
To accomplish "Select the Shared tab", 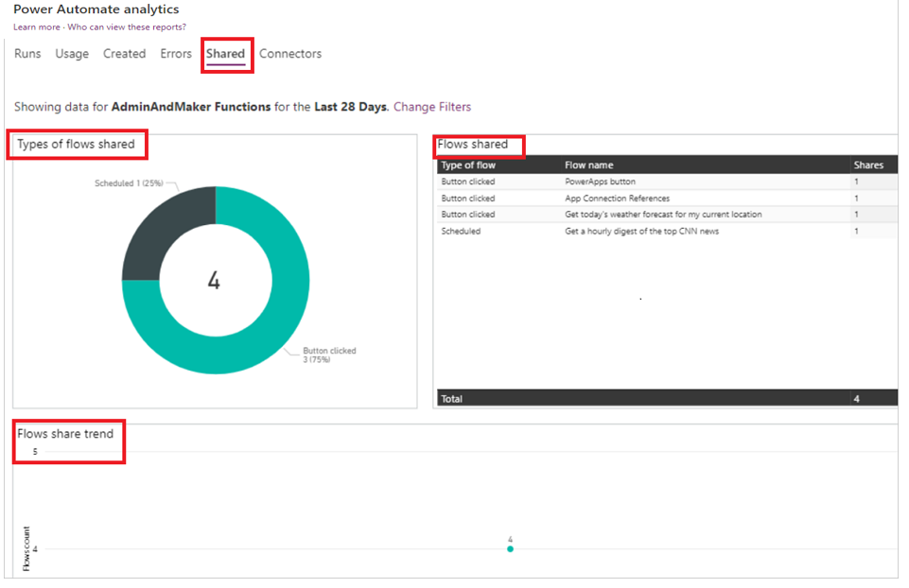I will tap(225, 54).
